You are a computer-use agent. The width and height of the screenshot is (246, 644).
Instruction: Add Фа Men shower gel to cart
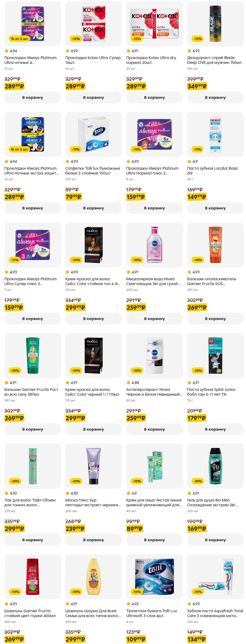(x=215, y=540)
